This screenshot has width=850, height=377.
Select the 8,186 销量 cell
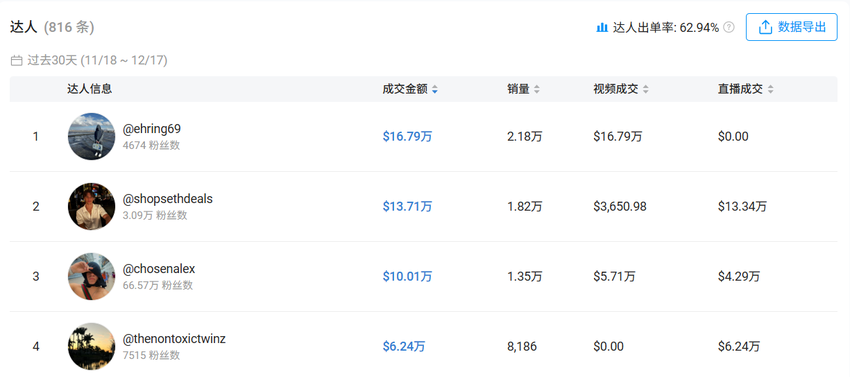[x=522, y=347]
